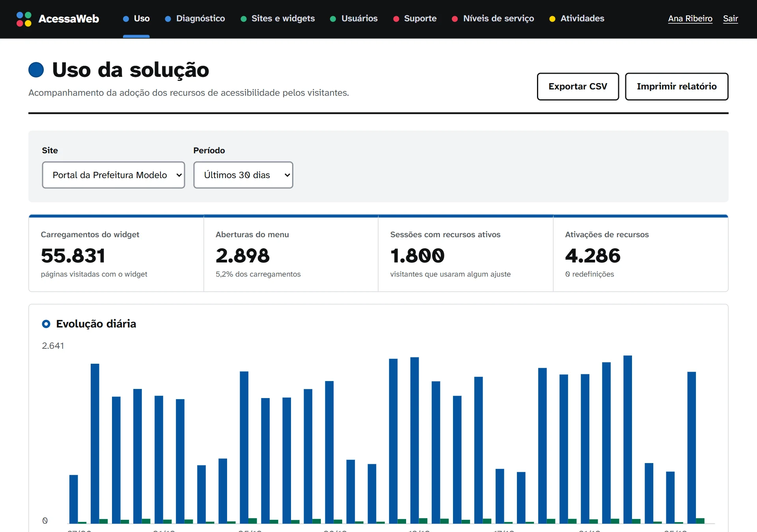This screenshot has width=757, height=532.
Task: Open the Usuários section
Action: click(x=354, y=19)
